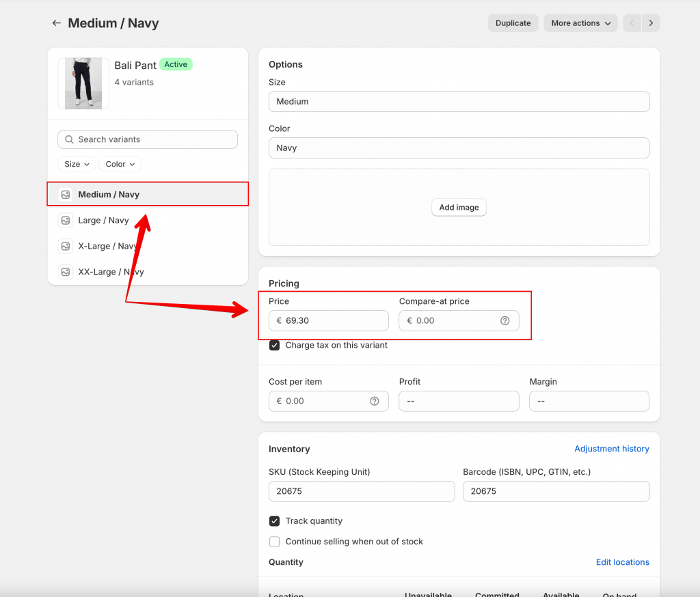This screenshot has width=700, height=597.
Task: Expand the Color filter dropdown
Action: (x=120, y=164)
